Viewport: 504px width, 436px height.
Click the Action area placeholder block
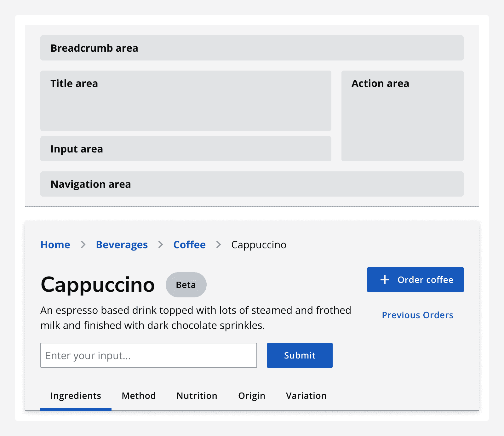402,116
